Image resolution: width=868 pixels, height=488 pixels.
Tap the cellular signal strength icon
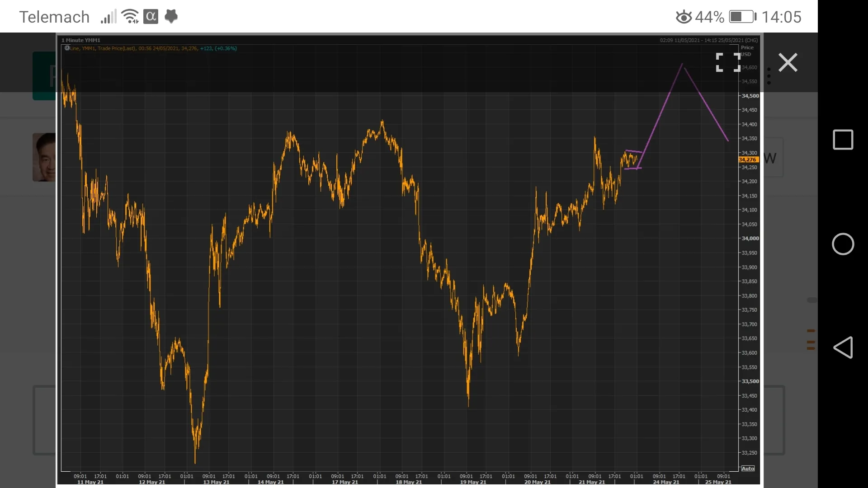point(108,17)
